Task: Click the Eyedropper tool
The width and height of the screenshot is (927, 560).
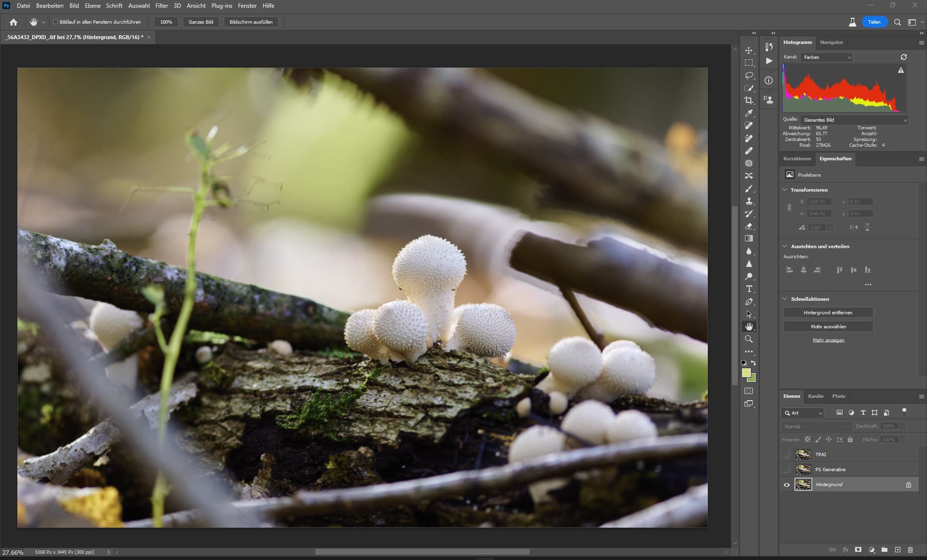Action: pyautogui.click(x=749, y=113)
